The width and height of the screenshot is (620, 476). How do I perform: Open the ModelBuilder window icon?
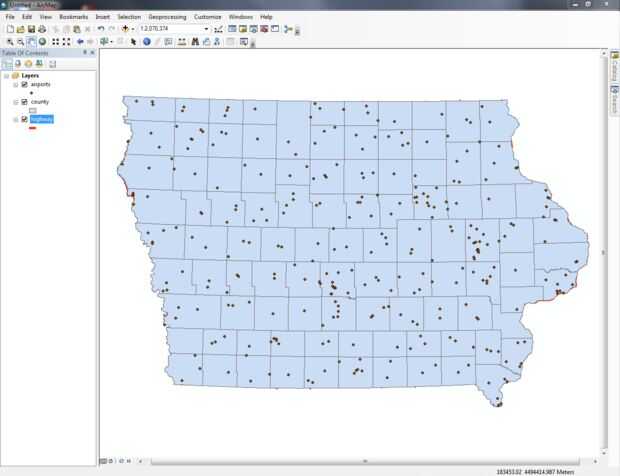pyautogui.click(x=288, y=29)
